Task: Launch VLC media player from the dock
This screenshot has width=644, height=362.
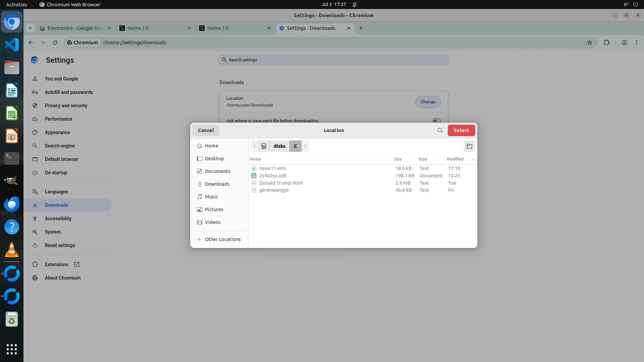Action: click(x=12, y=250)
